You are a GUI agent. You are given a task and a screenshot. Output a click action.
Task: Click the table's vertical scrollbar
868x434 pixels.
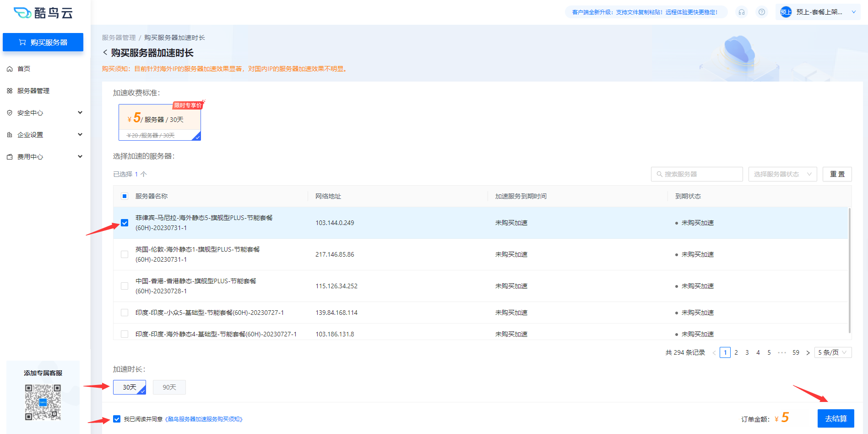click(850, 270)
